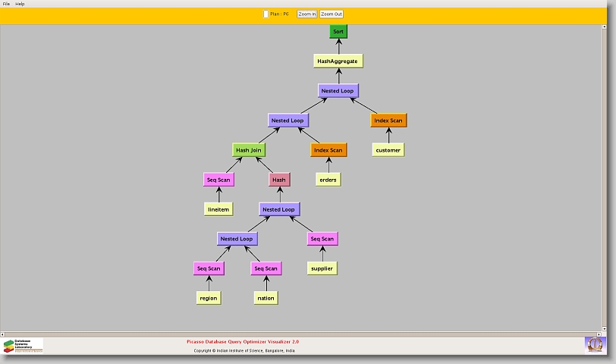This screenshot has width=616, height=364.
Task: Click the Hash Join operator node
Action: coord(249,150)
